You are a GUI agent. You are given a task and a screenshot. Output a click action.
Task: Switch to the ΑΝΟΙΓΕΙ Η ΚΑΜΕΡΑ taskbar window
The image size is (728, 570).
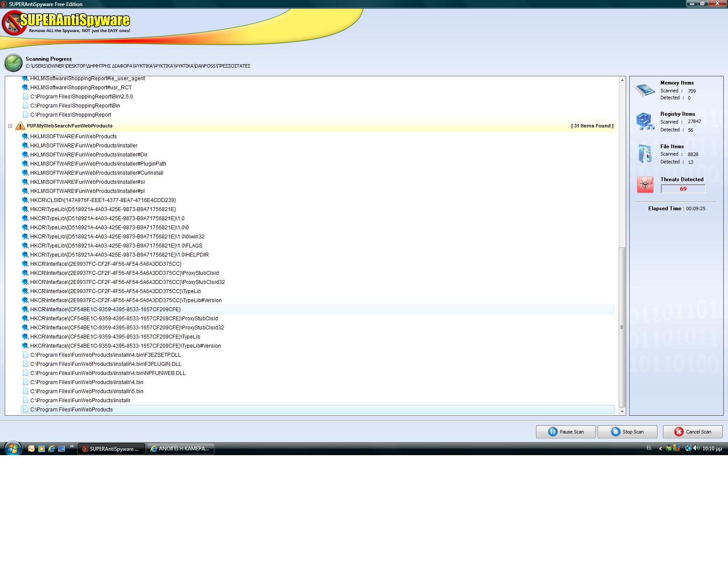181,449
